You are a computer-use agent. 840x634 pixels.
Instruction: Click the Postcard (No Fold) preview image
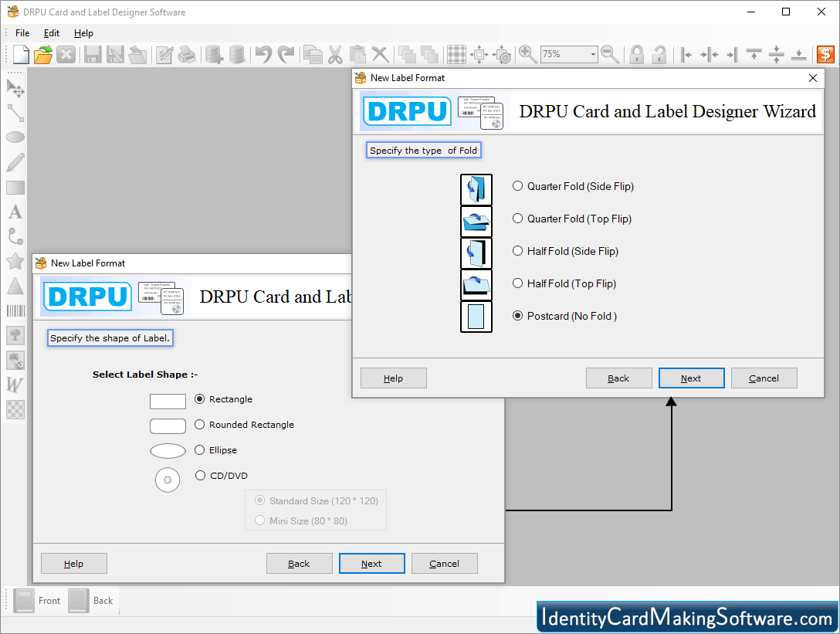(x=476, y=316)
